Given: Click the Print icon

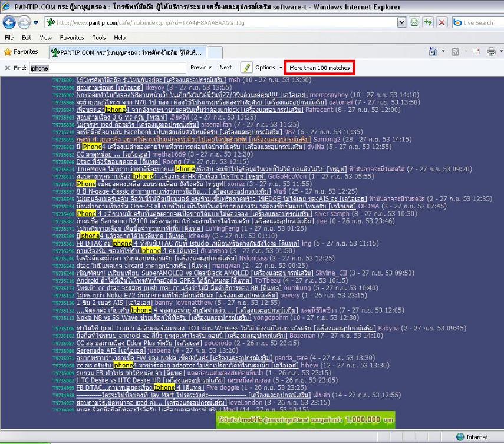Looking at the screenshot, I should point(491,51).
